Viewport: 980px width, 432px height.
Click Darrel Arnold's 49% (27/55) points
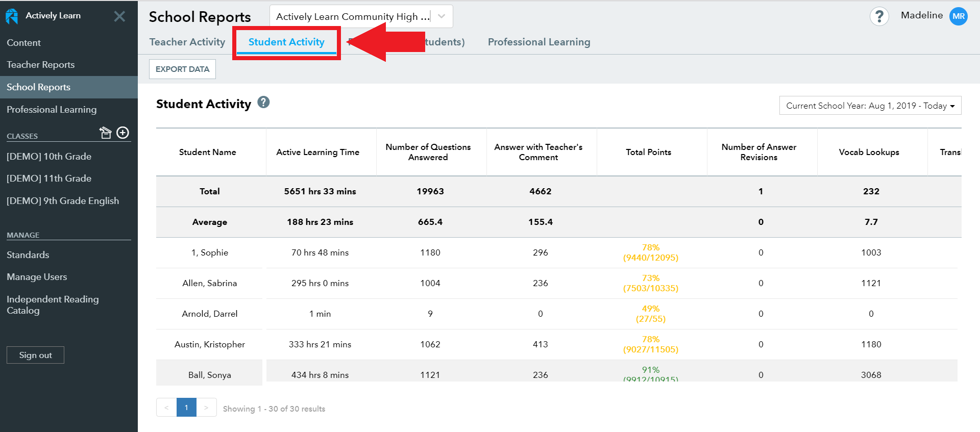click(650, 314)
